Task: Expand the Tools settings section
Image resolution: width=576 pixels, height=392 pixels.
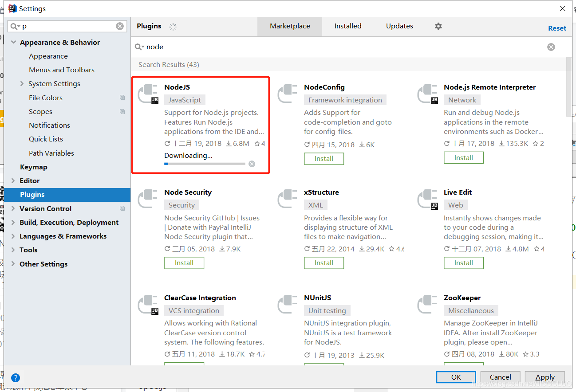Action: point(13,250)
